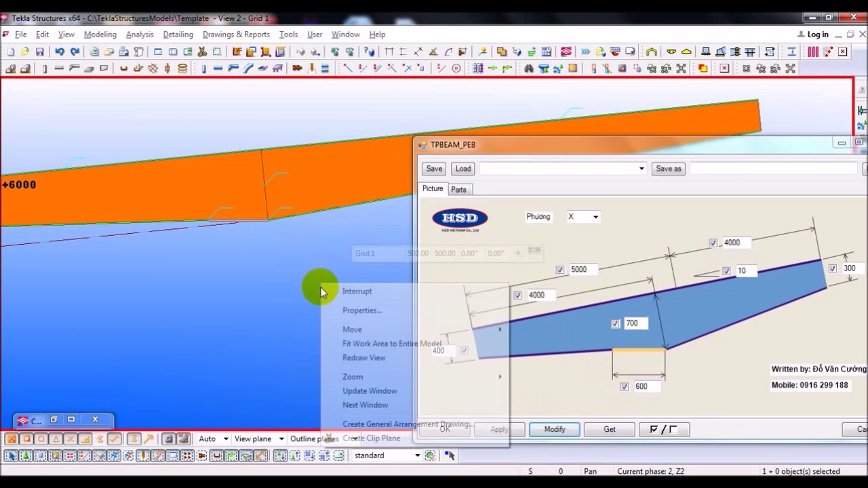The width and height of the screenshot is (868, 488).
Task: Click the Redo arrow icon in toolbar
Action: click(75, 52)
